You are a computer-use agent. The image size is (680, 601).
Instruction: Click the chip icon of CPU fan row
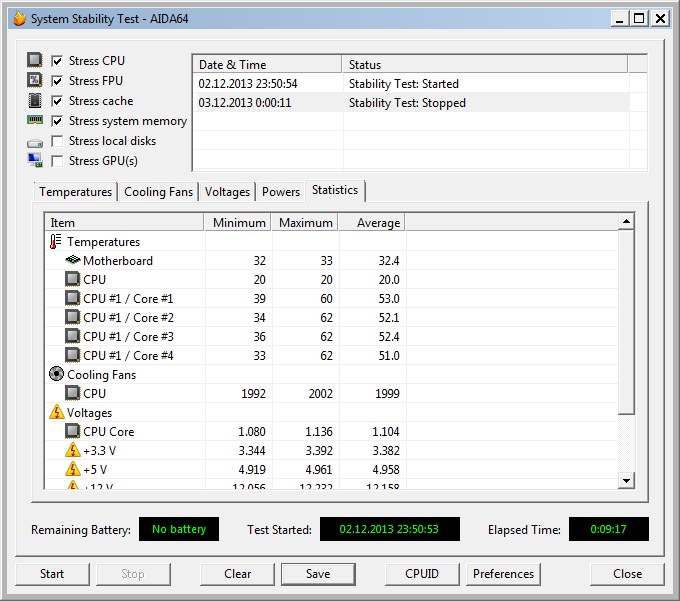(72, 393)
